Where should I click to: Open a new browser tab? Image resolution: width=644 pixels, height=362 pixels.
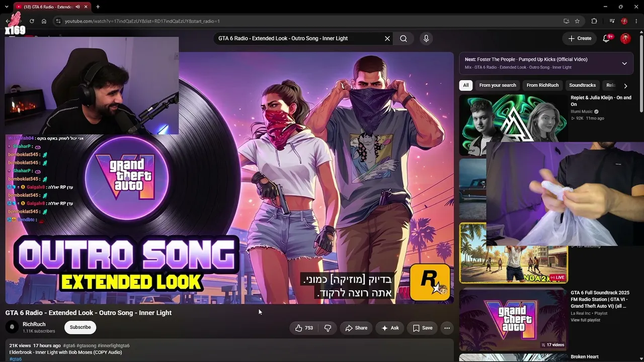tap(98, 7)
